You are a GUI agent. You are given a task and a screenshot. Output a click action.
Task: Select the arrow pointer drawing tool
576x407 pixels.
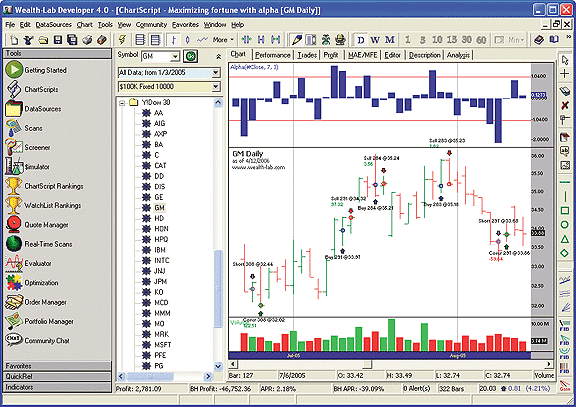point(565,60)
